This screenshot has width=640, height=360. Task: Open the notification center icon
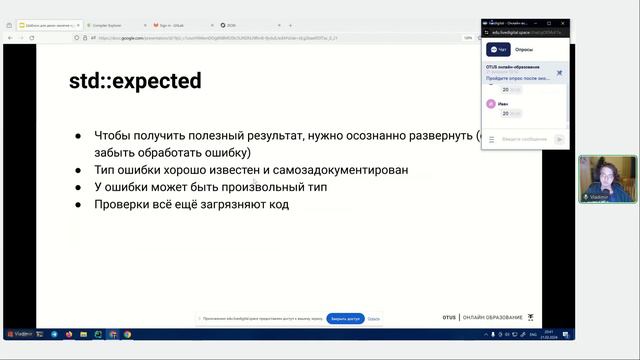(x=566, y=334)
